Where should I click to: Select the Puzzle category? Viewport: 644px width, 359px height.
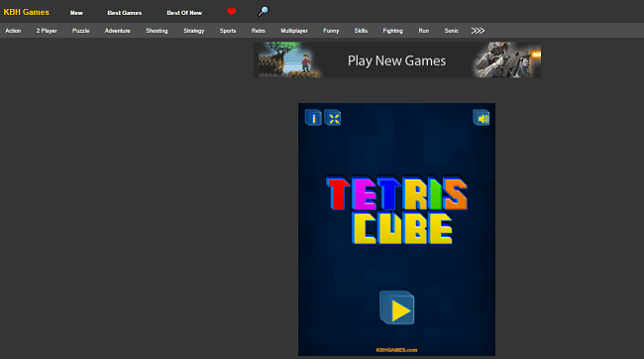tap(81, 31)
